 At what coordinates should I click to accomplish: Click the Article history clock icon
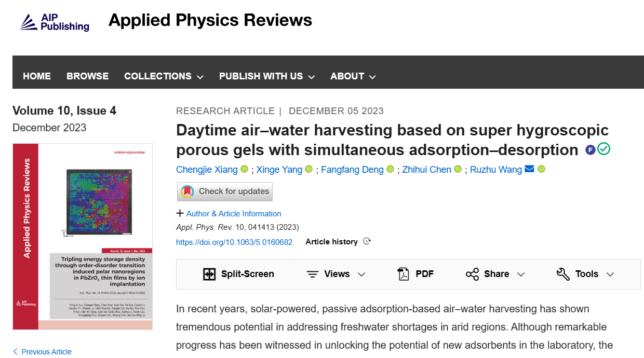pos(367,241)
